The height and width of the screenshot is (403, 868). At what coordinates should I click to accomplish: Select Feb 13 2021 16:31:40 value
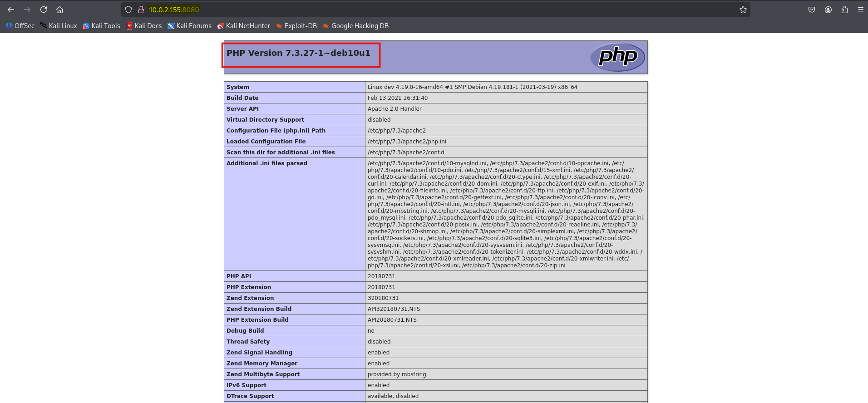[398, 98]
